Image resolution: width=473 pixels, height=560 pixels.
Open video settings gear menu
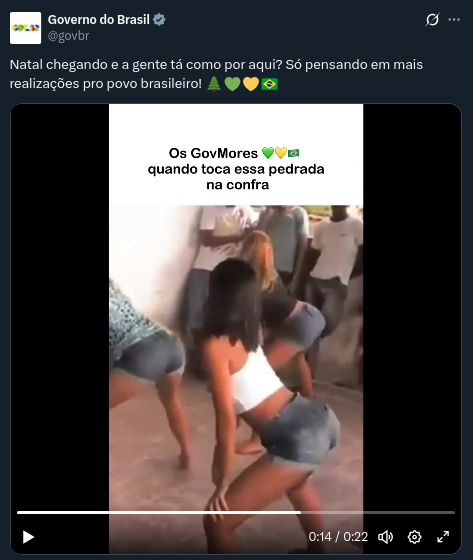pos(414,537)
